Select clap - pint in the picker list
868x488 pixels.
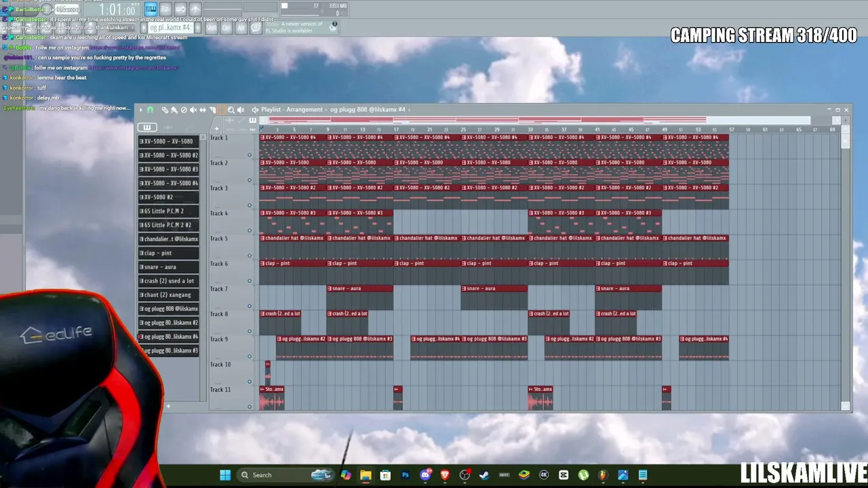click(169, 253)
